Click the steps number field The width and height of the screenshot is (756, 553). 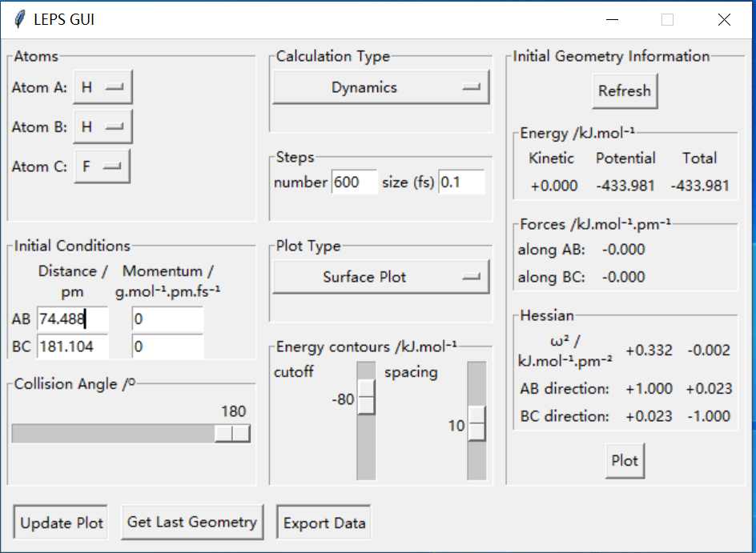click(354, 182)
